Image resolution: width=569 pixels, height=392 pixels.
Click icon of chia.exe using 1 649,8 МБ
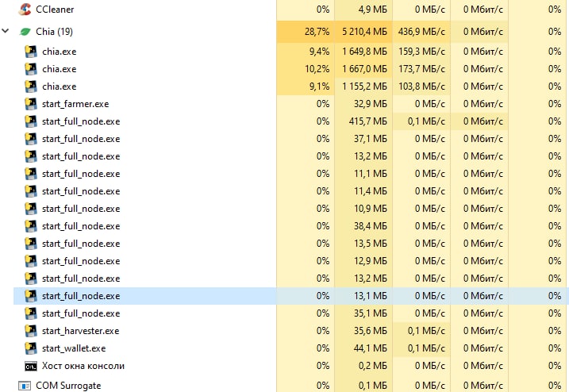point(31,52)
